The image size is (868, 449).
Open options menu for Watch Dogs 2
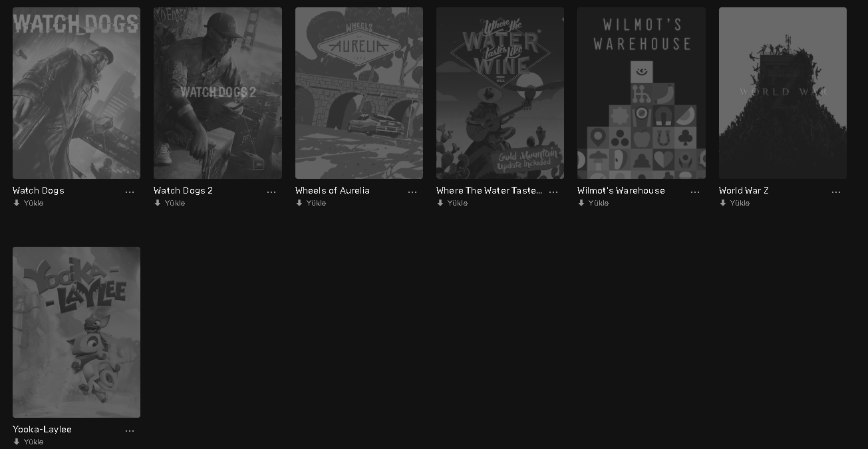pos(271,192)
